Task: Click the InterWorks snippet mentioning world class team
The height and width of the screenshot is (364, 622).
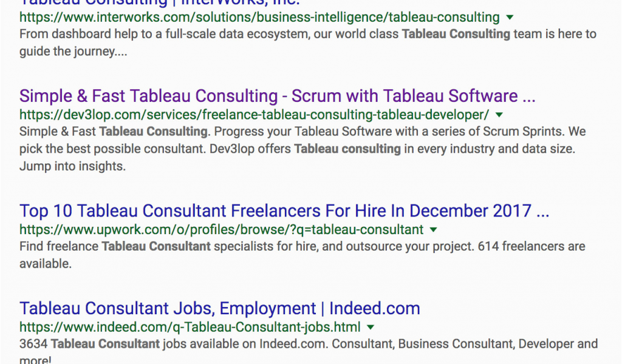Action: pyautogui.click(x=308, y=43)
